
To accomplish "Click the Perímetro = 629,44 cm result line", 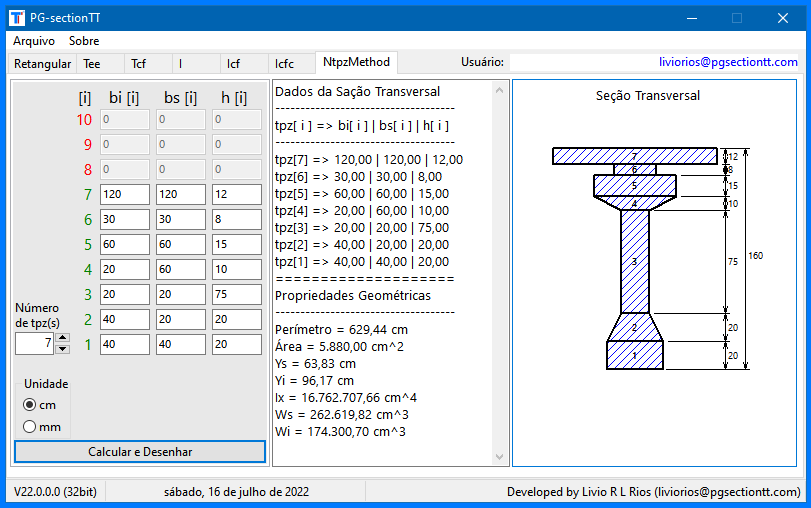I will tap(341, 330).
